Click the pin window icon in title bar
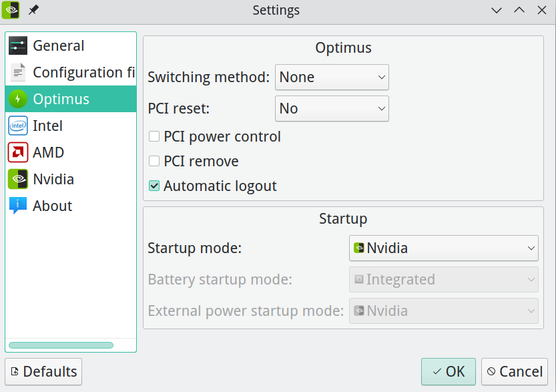 pyautogui.click(x=33, y=10)
